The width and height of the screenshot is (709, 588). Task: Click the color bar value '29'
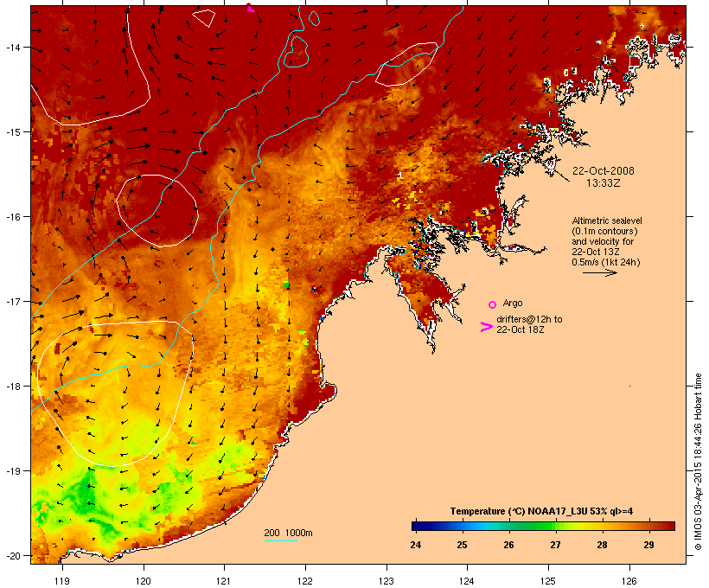648,545
